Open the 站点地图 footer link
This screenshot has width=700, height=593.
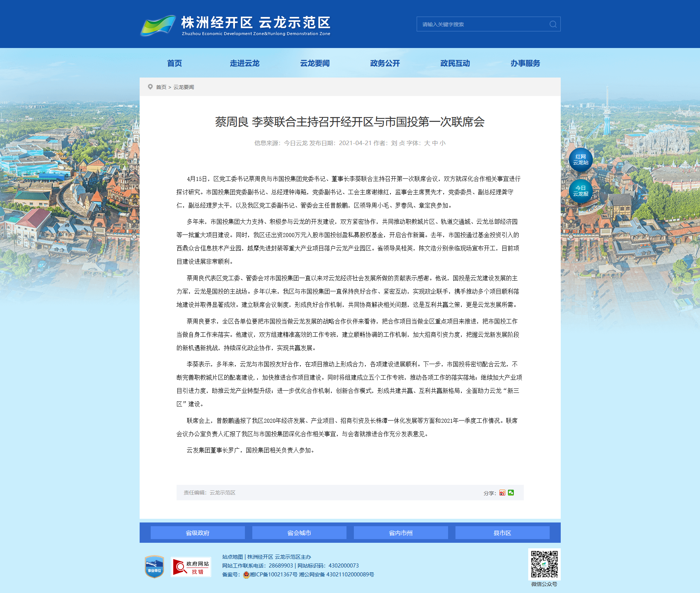(x=232, y=557)
